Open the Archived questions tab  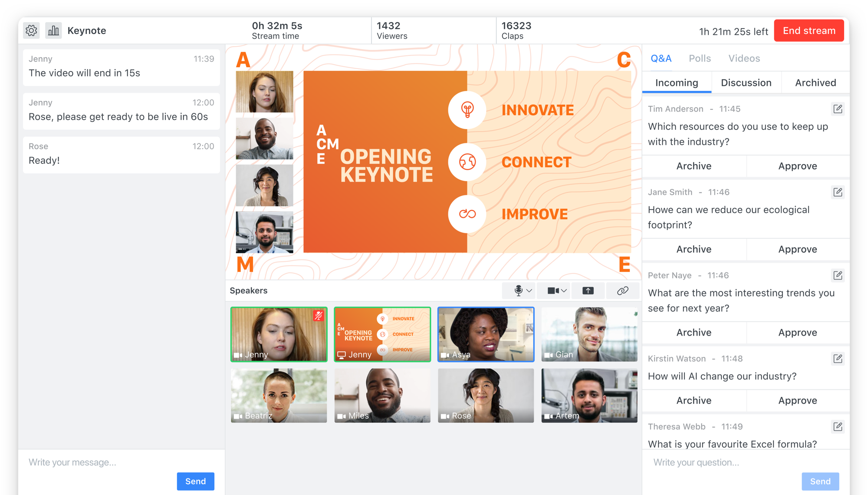coord(815,82)
